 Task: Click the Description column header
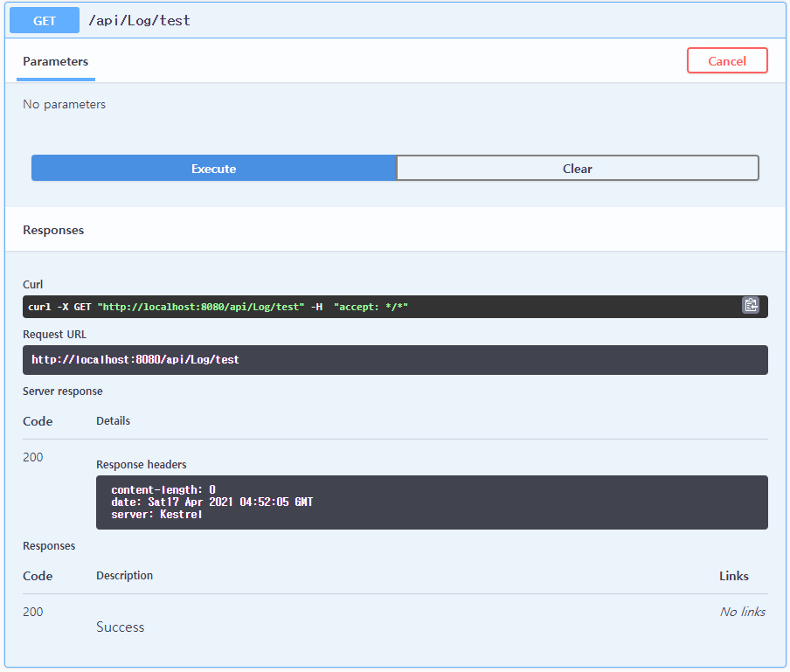124,575
